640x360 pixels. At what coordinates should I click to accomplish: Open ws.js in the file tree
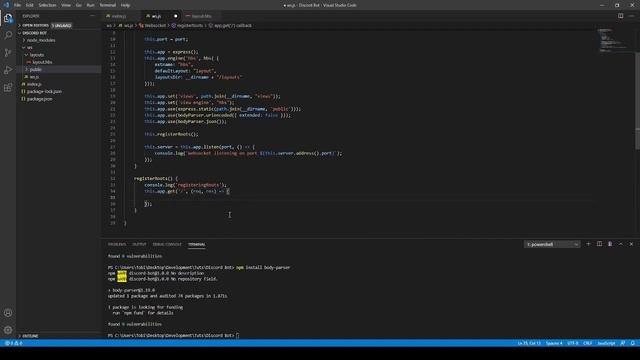(x=34, y=77)
